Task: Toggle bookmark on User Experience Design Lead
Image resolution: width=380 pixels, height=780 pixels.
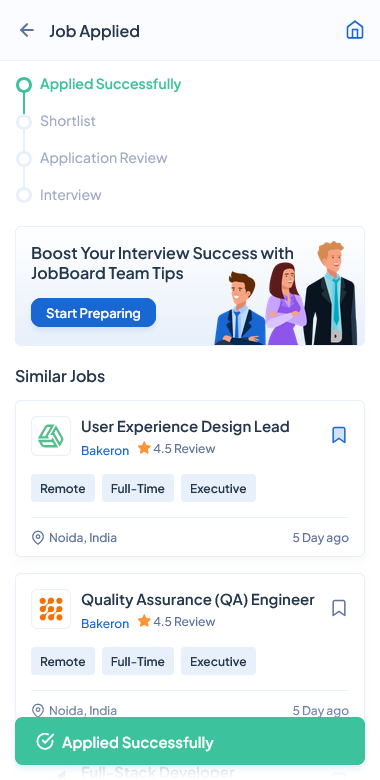Action: (339, 435)
